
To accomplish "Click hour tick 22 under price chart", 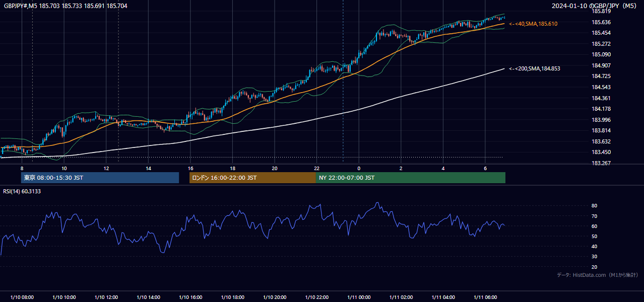I will point(316,168).
